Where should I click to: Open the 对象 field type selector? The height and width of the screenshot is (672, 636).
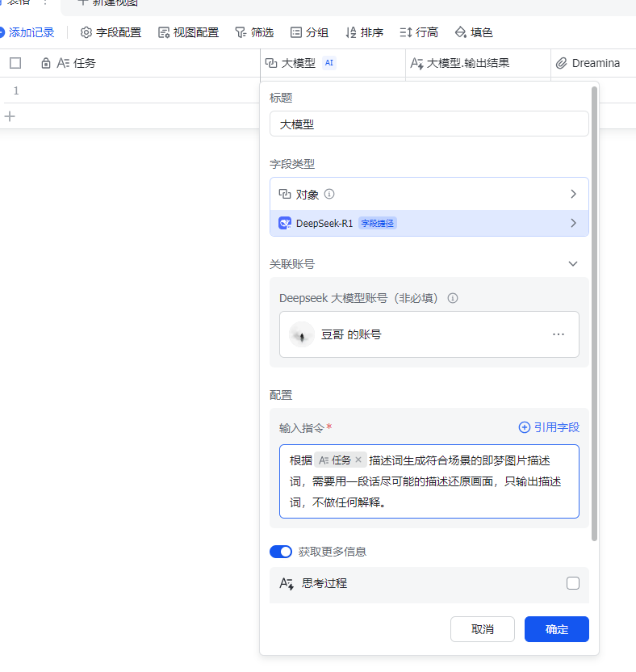pyautogui.click(x=429, y=194)
